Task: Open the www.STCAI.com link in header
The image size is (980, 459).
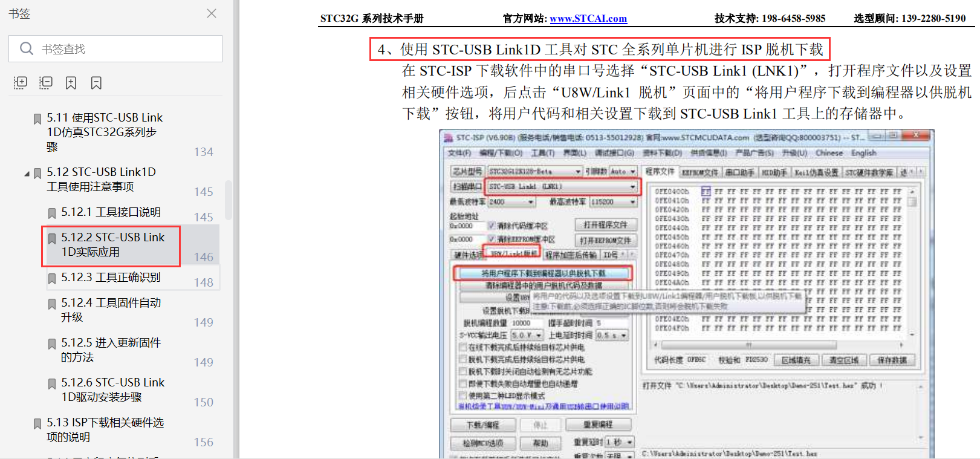Action: (588, 18)
